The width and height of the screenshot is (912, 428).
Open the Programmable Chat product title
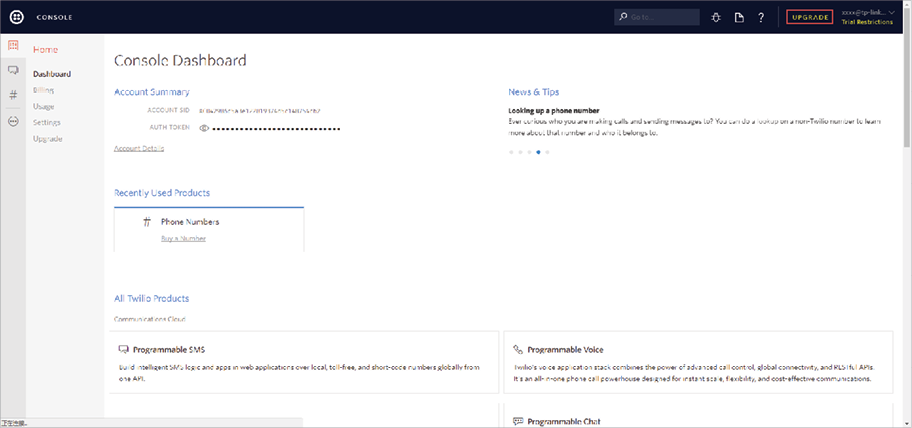pos(564,421)
